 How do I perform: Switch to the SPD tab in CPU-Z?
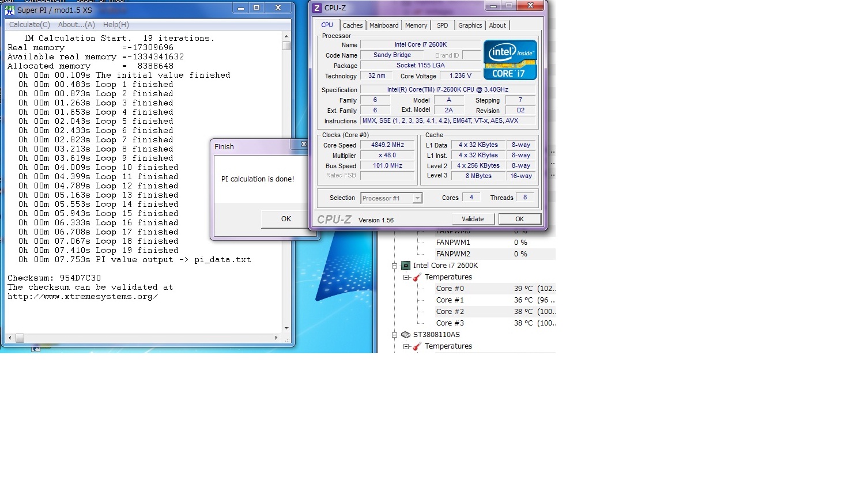click(x=443, y=25)
